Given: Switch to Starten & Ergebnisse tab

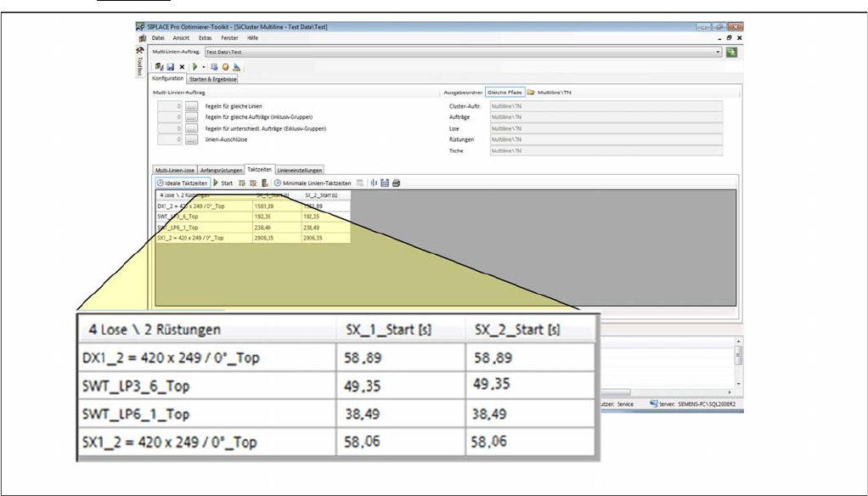Looking at the screenshot, I should pyautogui.click(x=212, y=79).
